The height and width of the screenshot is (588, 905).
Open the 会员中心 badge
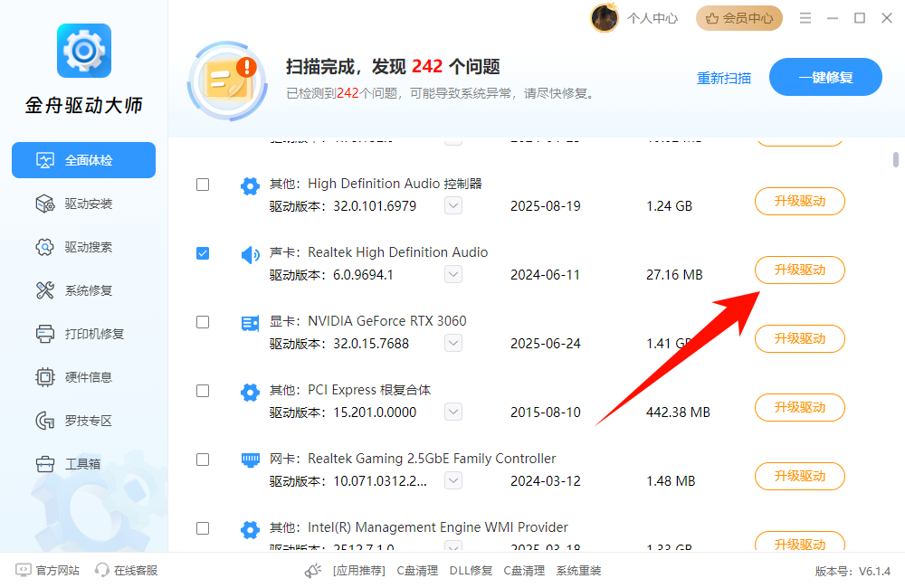(739, 18)
